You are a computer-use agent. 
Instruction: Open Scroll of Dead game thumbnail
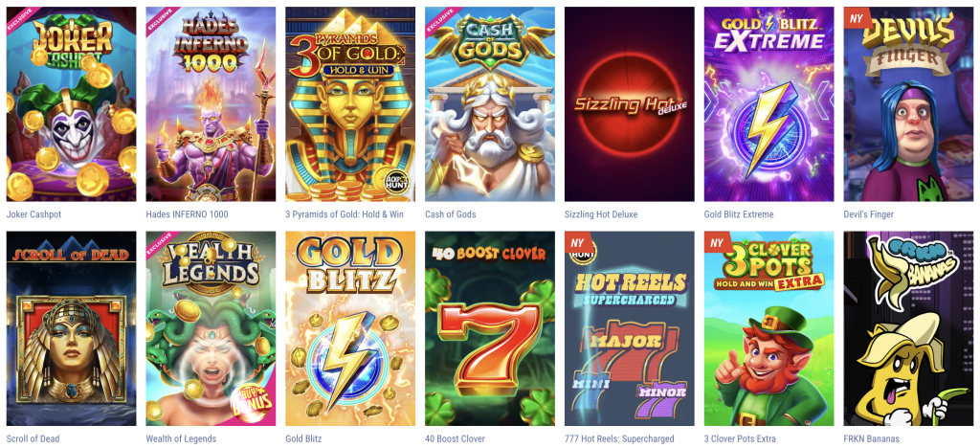(x=71, y=328)
